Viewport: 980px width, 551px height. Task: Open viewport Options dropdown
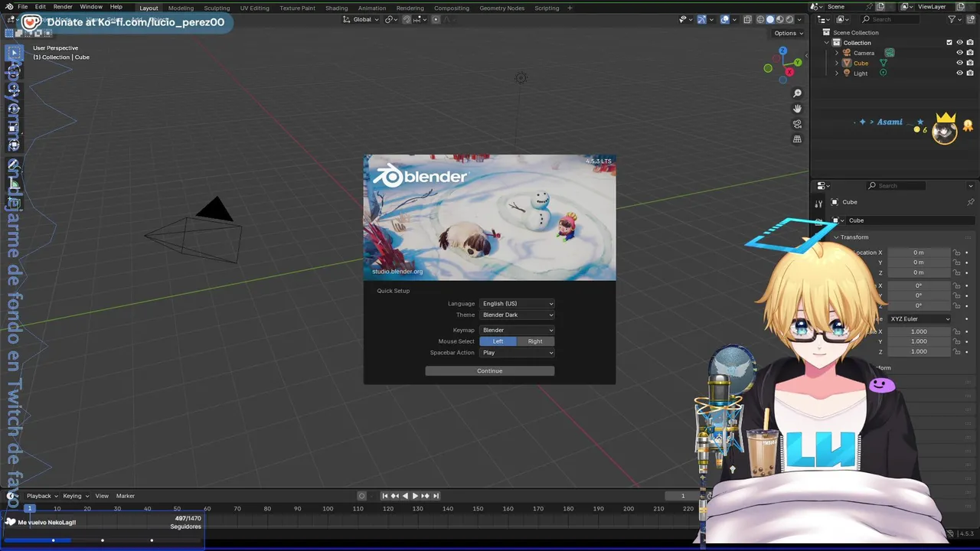789,33
